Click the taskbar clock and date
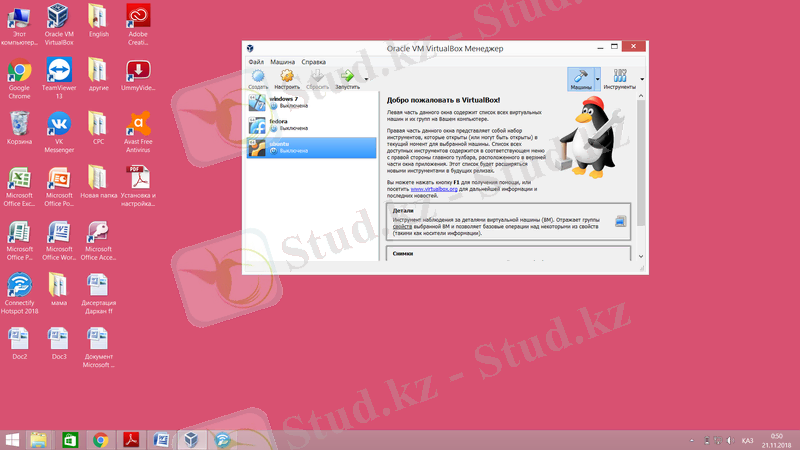800x450 pixels. coord(777,440)
